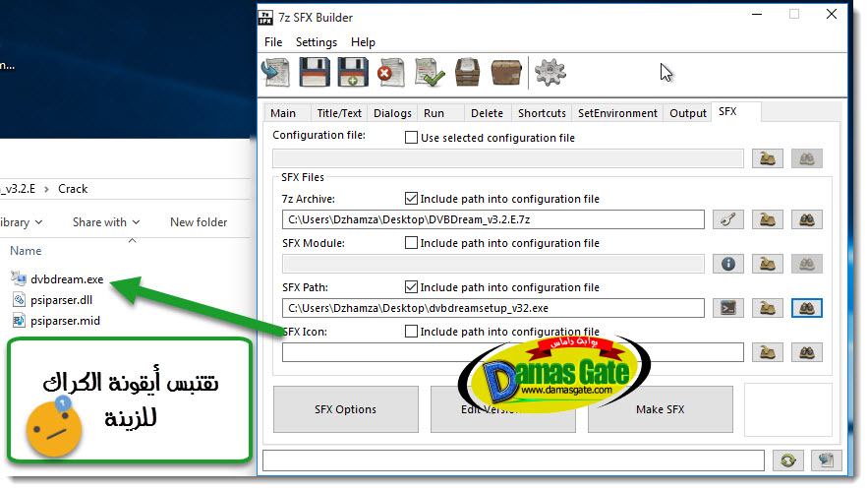Screen dimensions: 868x491
Task: Switch to the Shortcuts tab
Action: (542, 113)
